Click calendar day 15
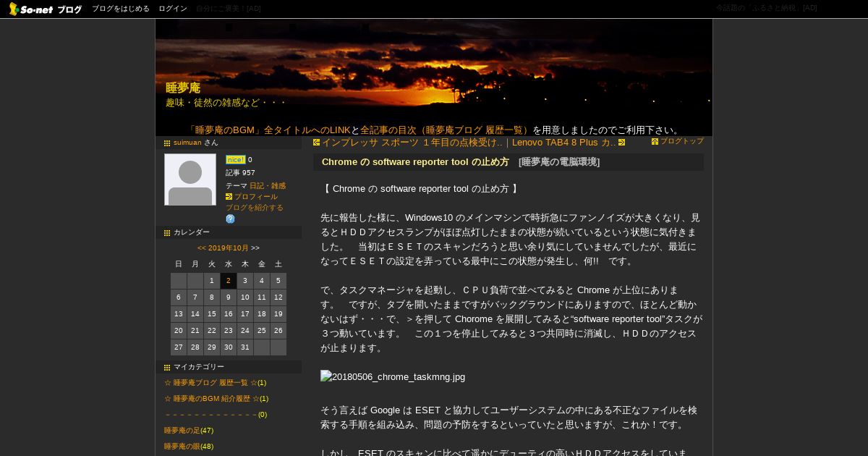Screen dimensions: 868x456 pos(212,314)
